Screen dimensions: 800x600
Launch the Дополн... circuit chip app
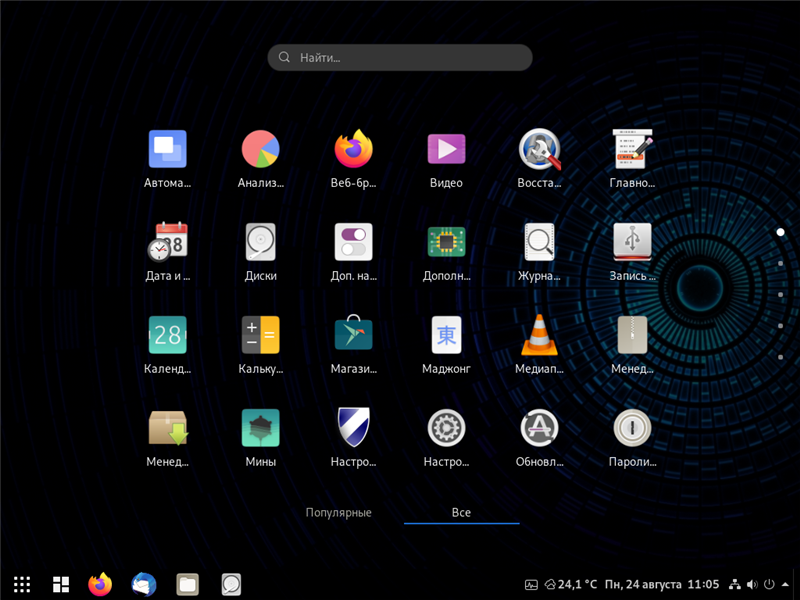(446, 252)
